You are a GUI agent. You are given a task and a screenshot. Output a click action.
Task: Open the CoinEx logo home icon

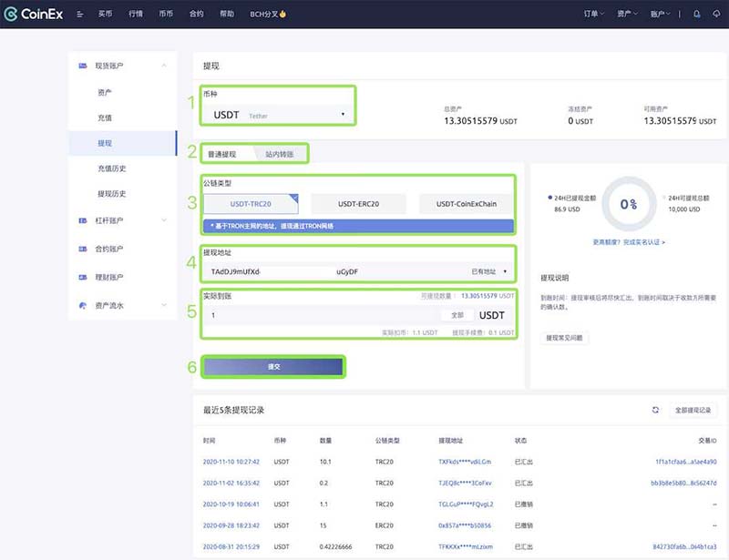tap(13, 13)
